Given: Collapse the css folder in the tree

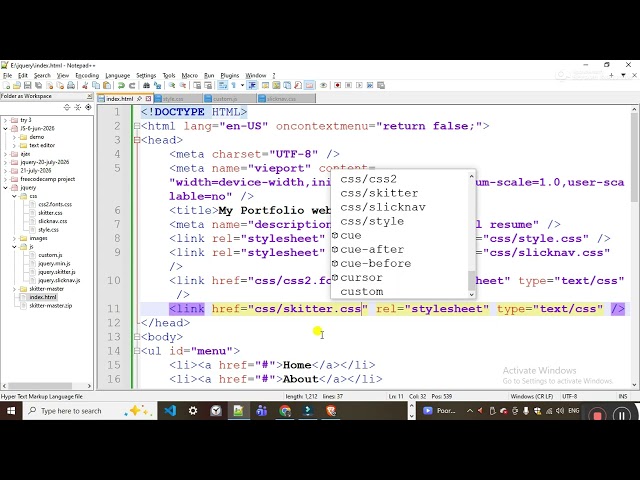Looking at the screenshot, I should point(14,196).
